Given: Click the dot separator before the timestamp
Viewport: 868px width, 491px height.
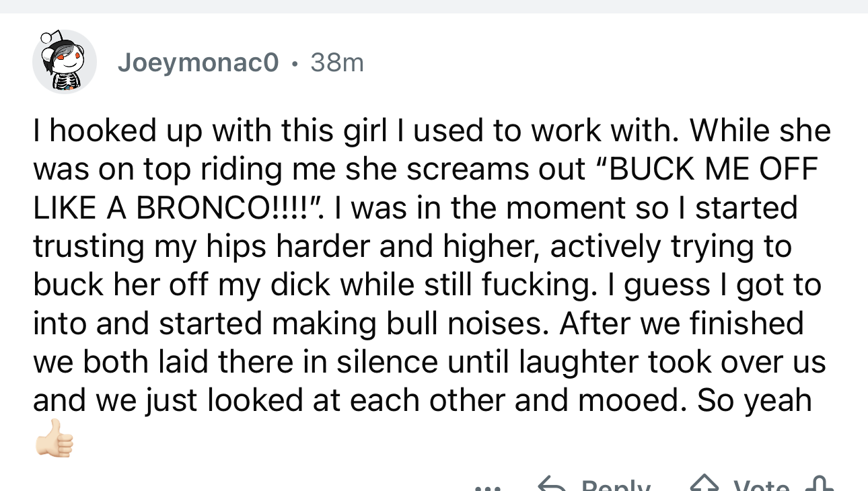Looking at the screenshot, I should [295, 64].
